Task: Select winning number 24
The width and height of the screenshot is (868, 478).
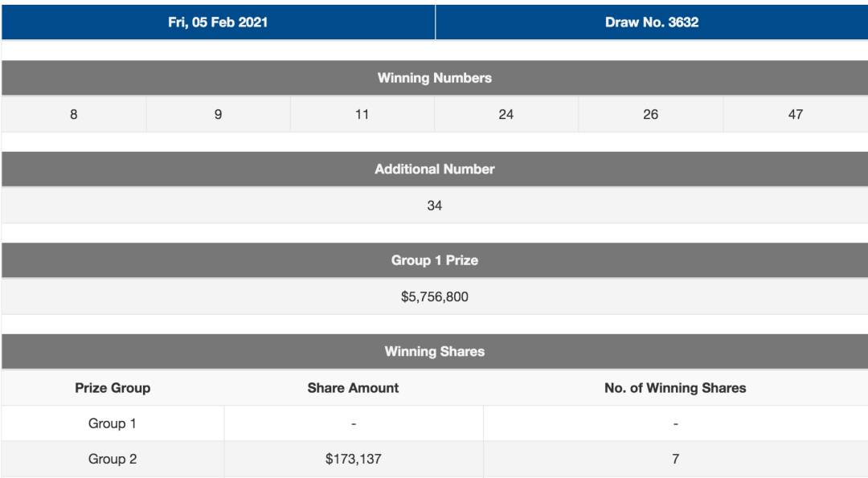Action: point(506,114)
